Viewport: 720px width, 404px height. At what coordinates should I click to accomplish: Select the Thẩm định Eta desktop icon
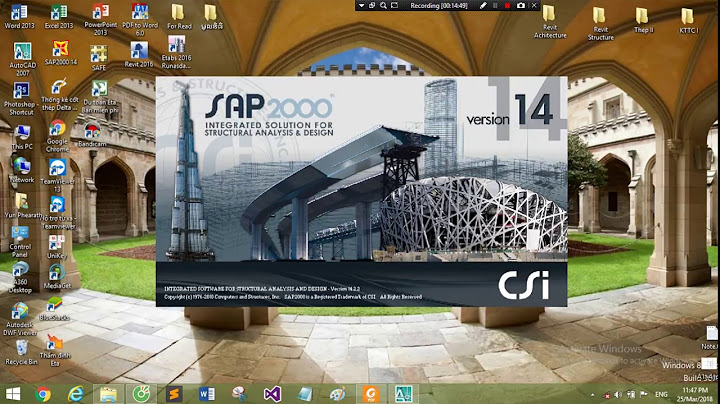click(x=55, y=350)
